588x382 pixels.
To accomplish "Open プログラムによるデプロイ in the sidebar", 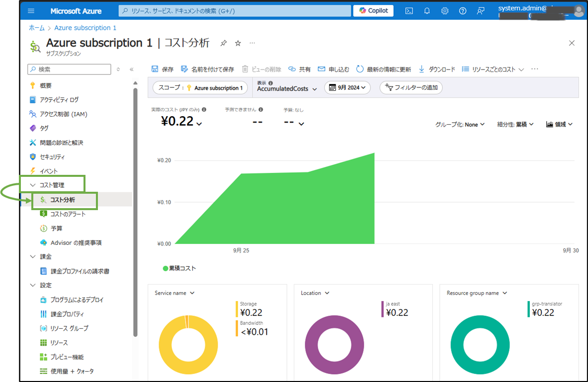I will pos(77,300).
